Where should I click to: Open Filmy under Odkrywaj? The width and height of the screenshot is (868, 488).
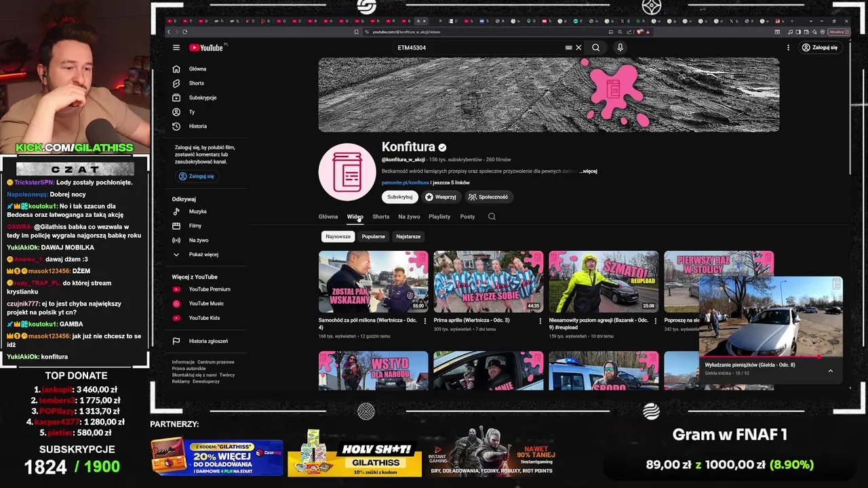pyautogui.click(x=195, y=226)
